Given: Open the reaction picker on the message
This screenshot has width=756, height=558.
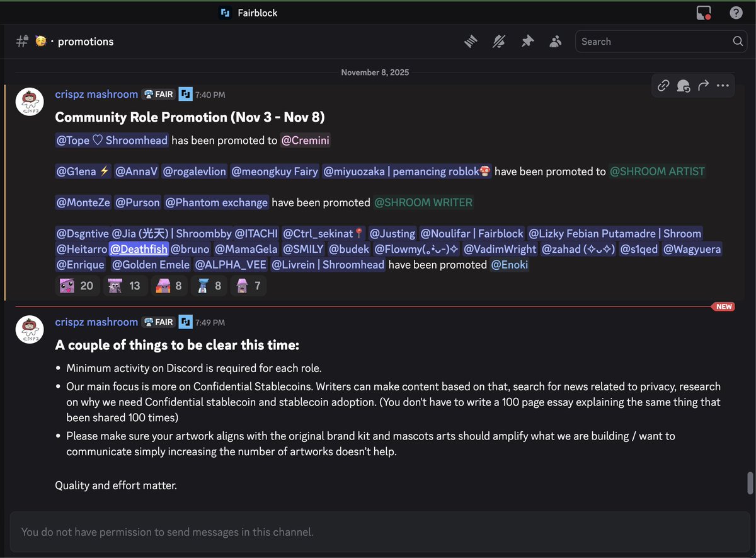Looking at the screenshot, I should tap(683, 84).
